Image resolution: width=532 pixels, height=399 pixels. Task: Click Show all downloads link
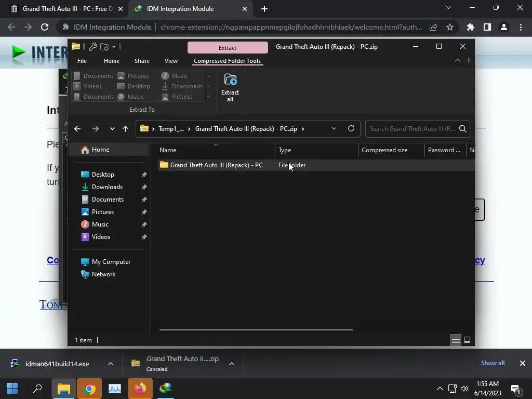[x=493, y=363]
